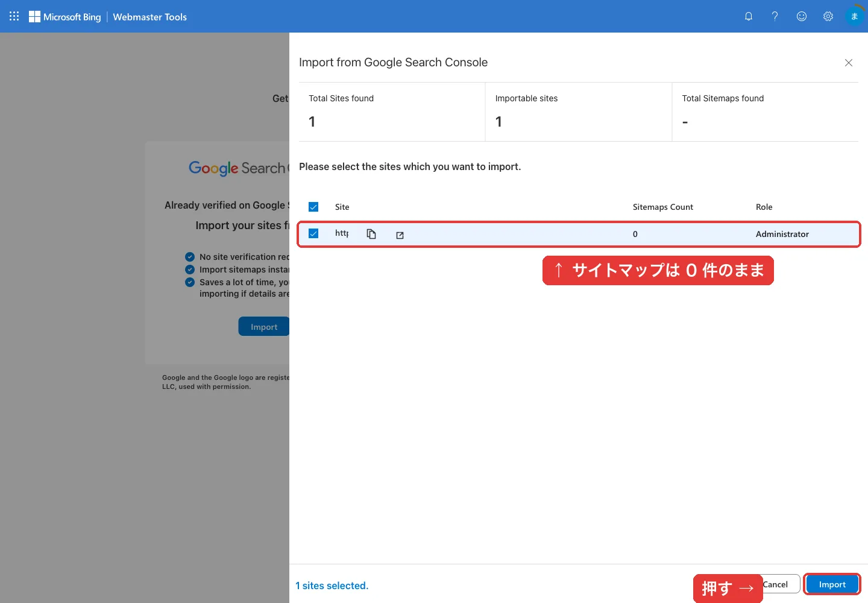
Task: Click the Administrator role cell
Action: click(x=782, y=234)
